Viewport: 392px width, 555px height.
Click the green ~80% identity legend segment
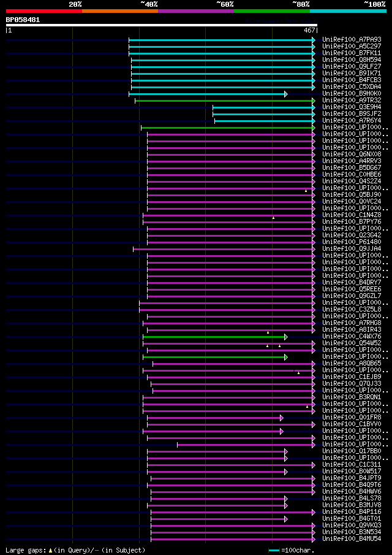click(x=272, y=11)
